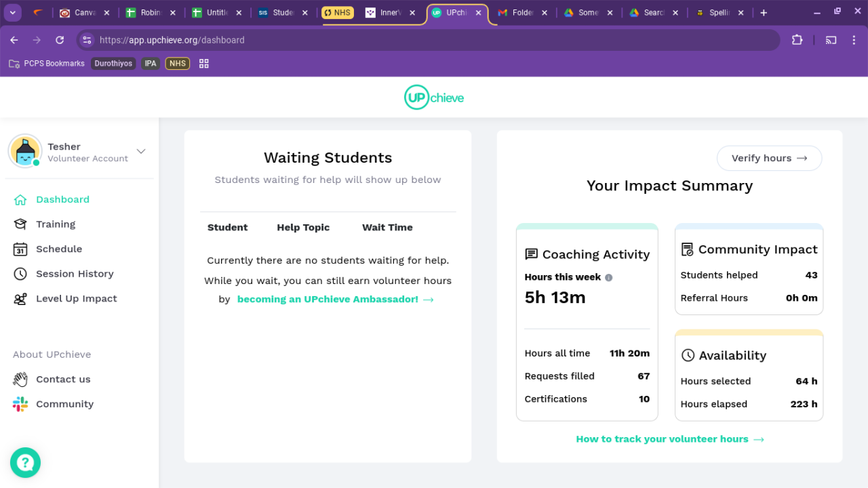This screenshot has width=868, height=488.
Task: Go back using the browser back arrow
Action: [x=14, y=40]
